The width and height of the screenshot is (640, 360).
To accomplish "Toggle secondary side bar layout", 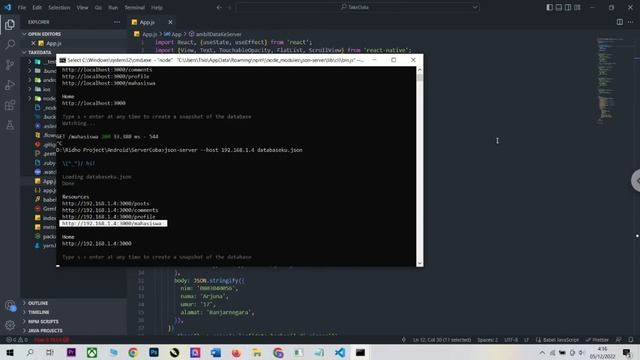I will point(568,7).
